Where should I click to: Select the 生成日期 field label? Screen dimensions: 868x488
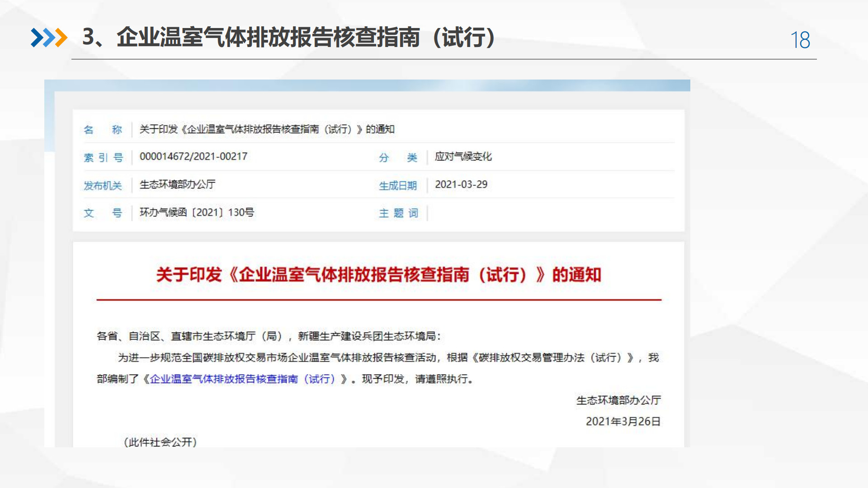point(398,185)
